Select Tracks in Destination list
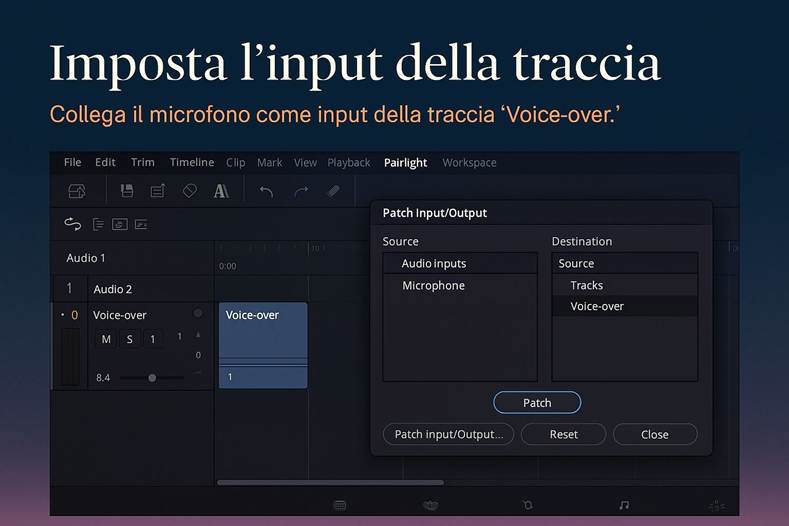The height and width of the screenshot is (526, 789). tap(625, 285)
